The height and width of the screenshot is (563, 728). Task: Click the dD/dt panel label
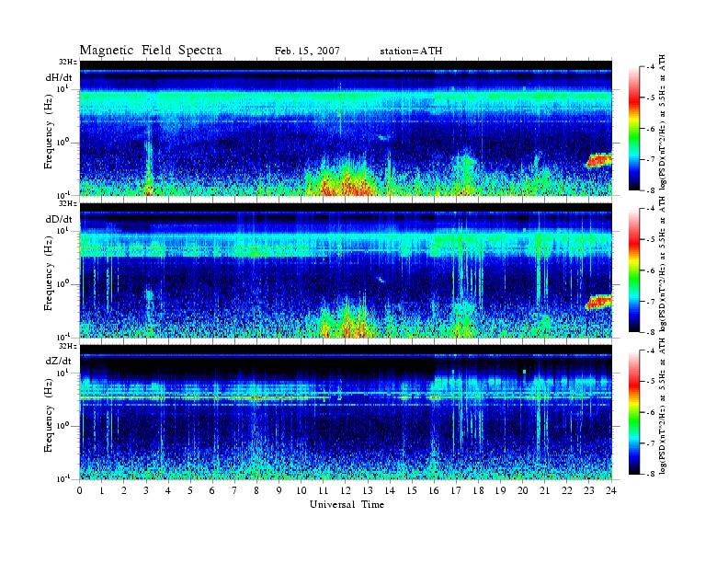(59, 219)
